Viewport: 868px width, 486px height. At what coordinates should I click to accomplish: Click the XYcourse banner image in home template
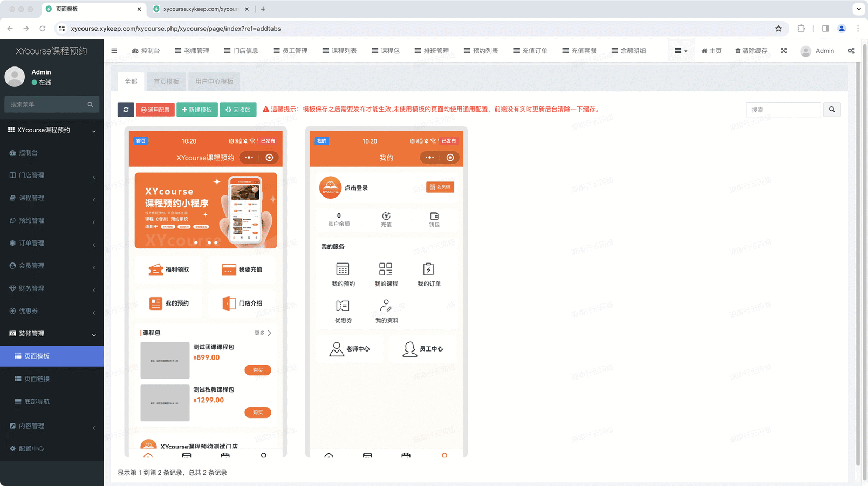click(206, 211)
